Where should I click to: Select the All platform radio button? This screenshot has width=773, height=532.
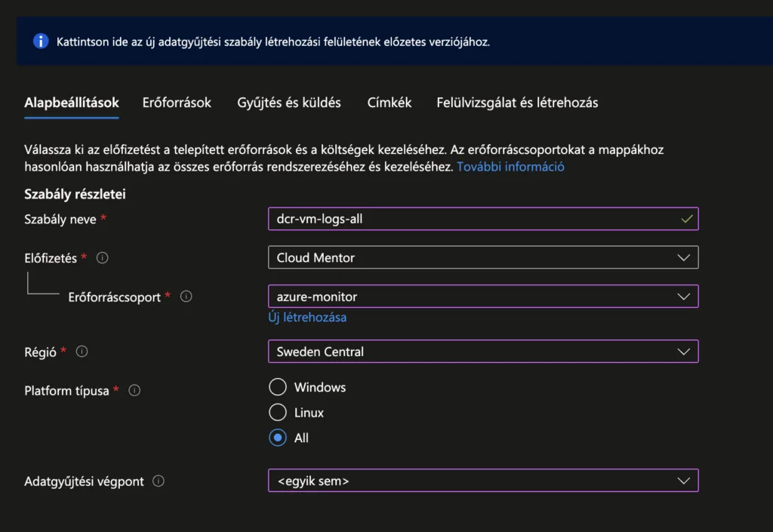(278, 438)
